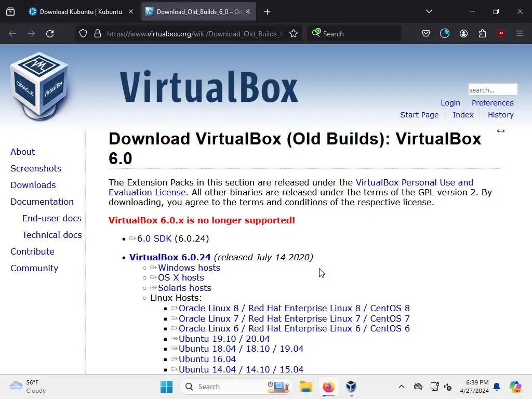Show hidden system tray icons chevron
Viewport: 532px width, 399px height.
(x=402, y=387)
